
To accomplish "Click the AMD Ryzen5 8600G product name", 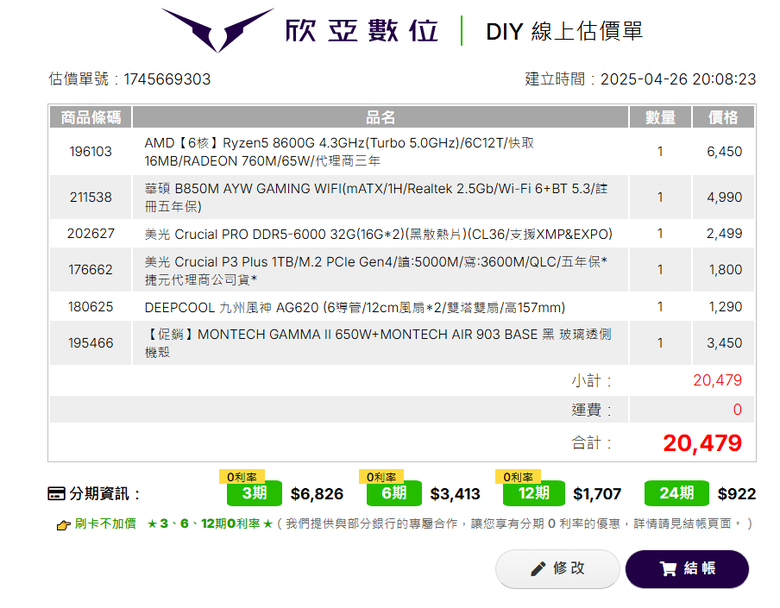I will tap(339, 152).
